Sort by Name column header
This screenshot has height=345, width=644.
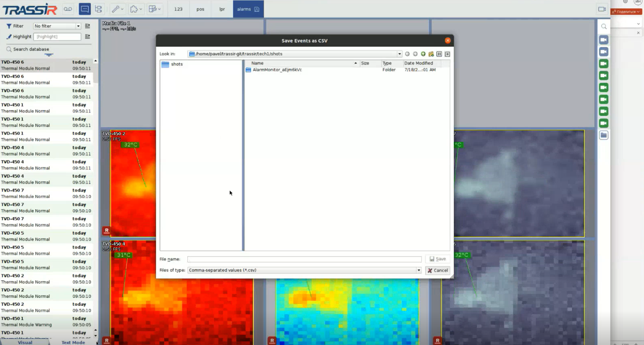tap(302, 63)
